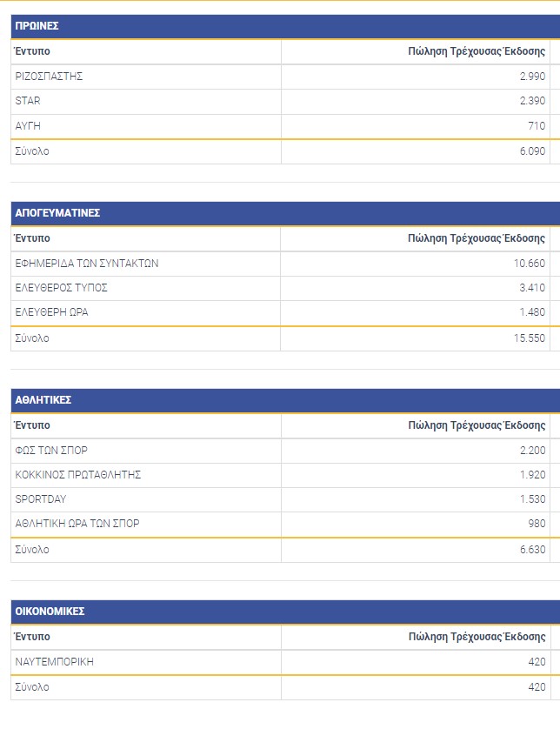560x729 pixels.
Task: Select the ΕΛΕΥΘΕΡΟΣ ΤΥΠΟΣ row
Action: pyautogui.click(x=61, y=288)
